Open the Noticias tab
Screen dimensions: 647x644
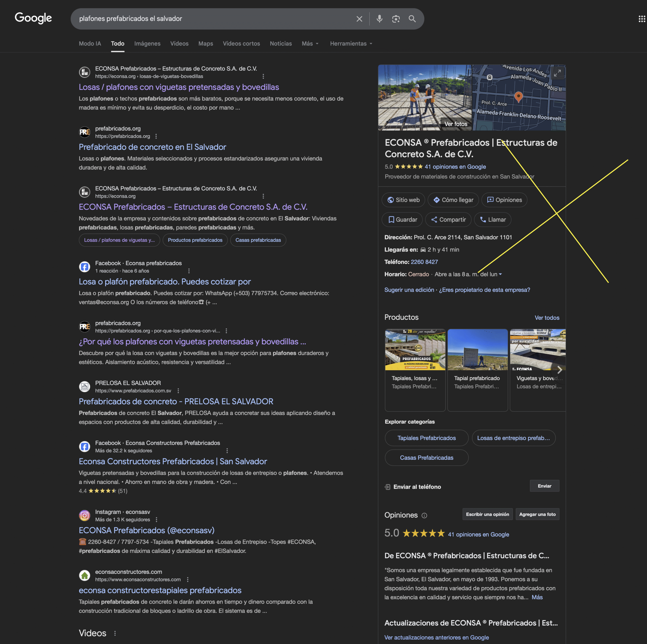point(281,43)
